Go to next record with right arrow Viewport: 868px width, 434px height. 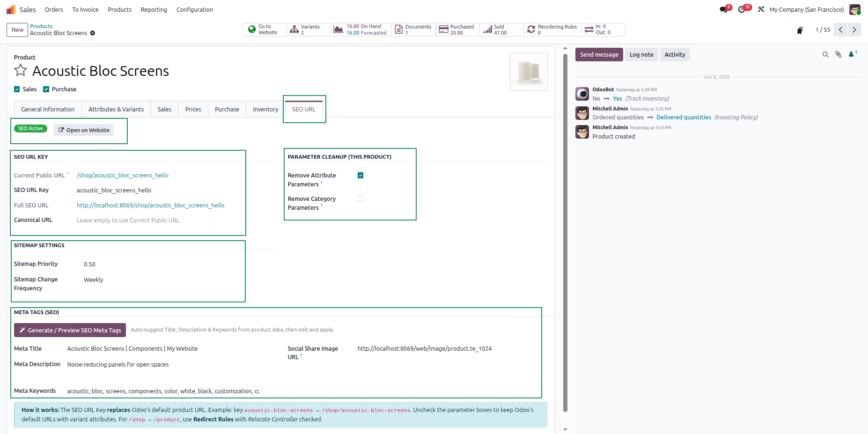(x=854, y=29)
